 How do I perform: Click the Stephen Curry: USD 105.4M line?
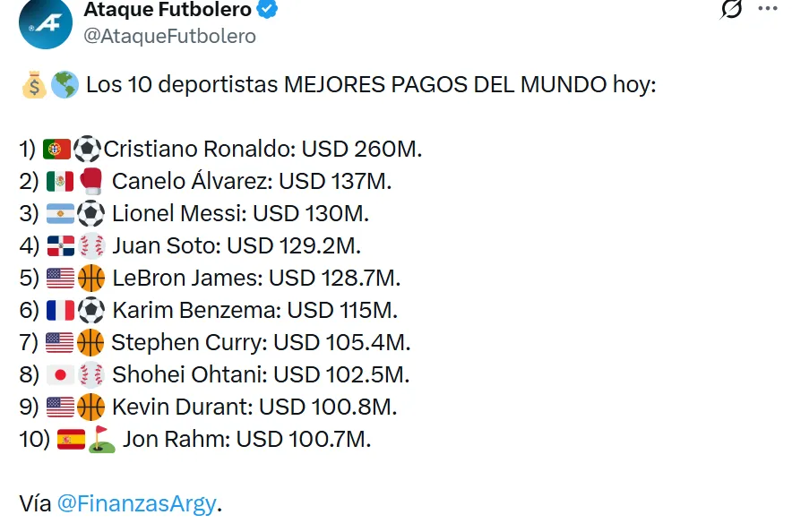click(260, 342)
